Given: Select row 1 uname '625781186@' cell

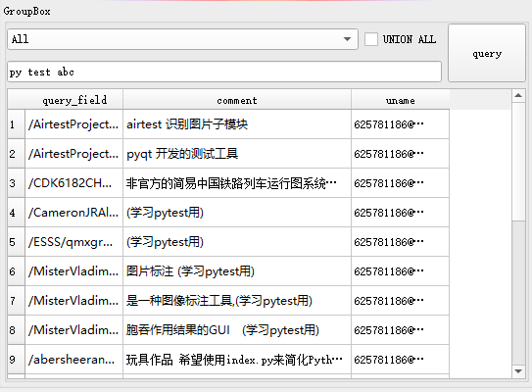Looking at the screenshot, I should pyautogui.click(x=401, y=124).
